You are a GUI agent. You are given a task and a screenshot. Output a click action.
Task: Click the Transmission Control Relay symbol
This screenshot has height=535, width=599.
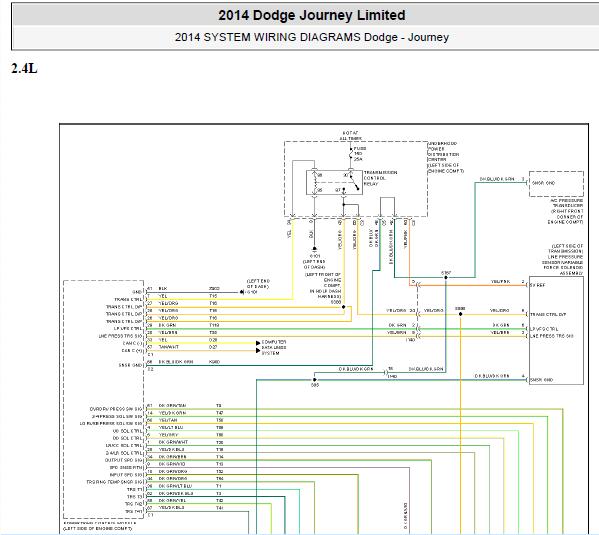click(x=334, y=183)
